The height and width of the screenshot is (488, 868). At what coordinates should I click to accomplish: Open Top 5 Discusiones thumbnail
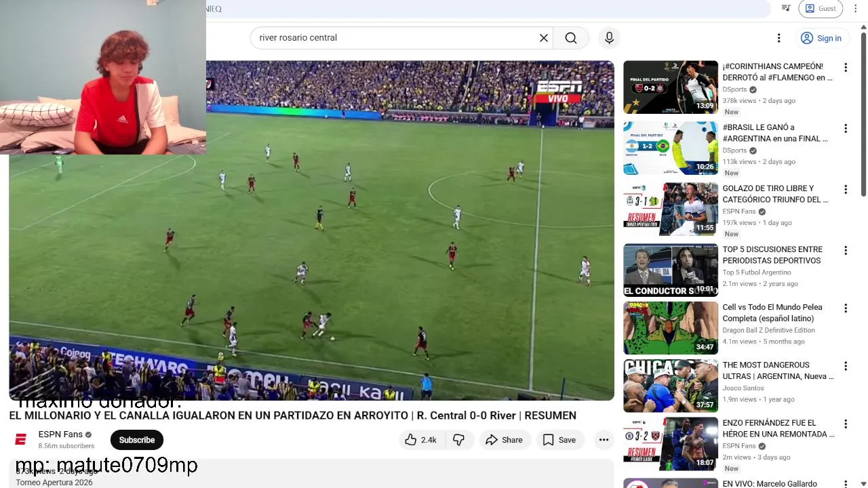[x=671, y=270]
